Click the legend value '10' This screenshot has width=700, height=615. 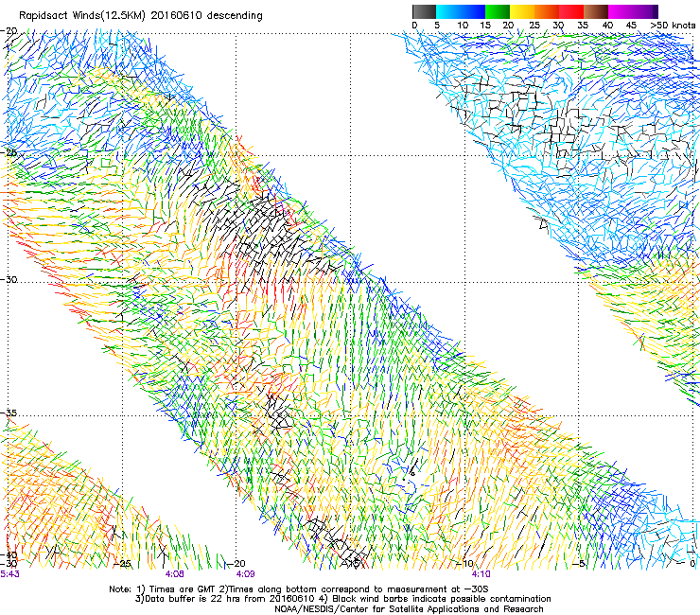(463, 26)
